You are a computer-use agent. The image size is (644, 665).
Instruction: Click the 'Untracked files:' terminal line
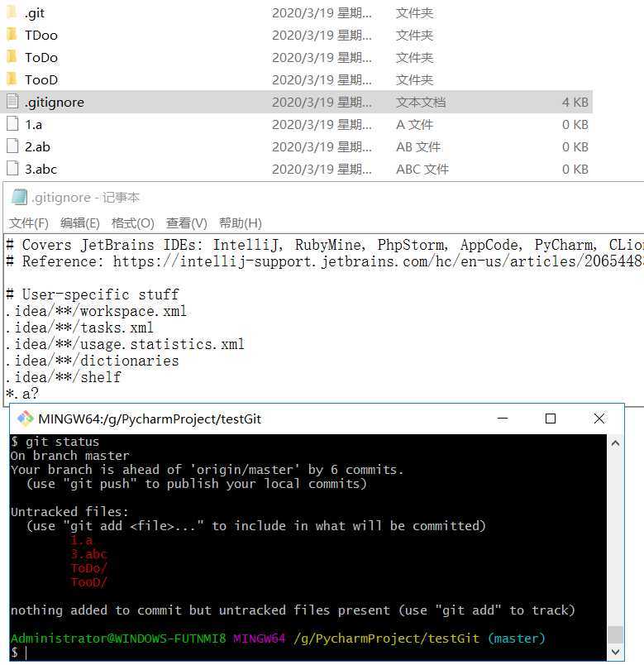coord(69,511)
